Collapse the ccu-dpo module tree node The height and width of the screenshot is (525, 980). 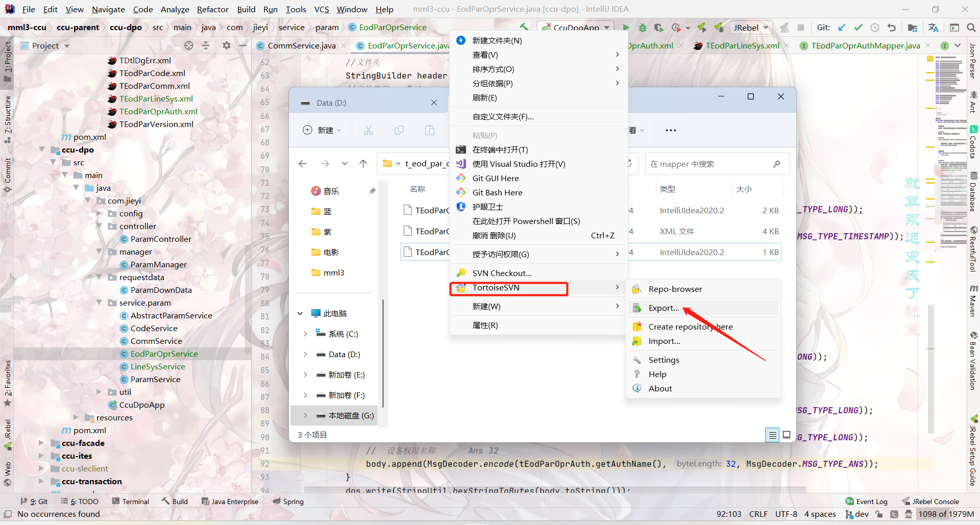(x=42, y=149)
